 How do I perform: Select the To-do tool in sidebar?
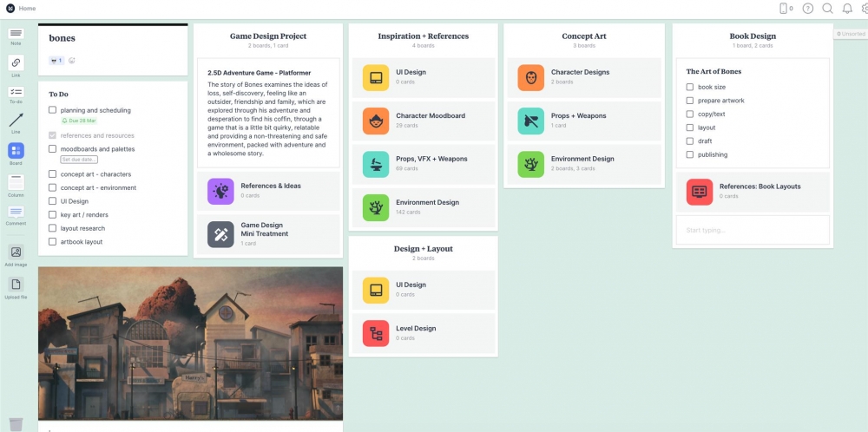pos(16,92)
